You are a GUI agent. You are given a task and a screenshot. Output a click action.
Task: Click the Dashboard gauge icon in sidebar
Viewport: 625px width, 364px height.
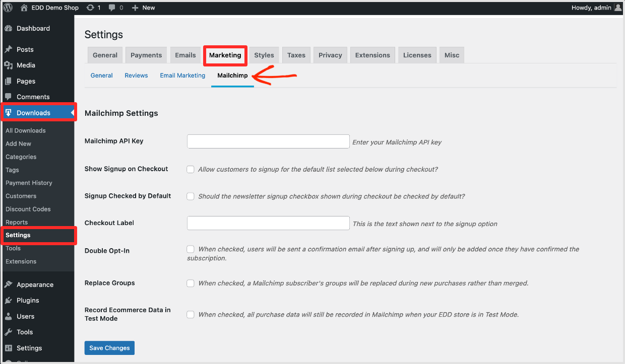(9, 28)
